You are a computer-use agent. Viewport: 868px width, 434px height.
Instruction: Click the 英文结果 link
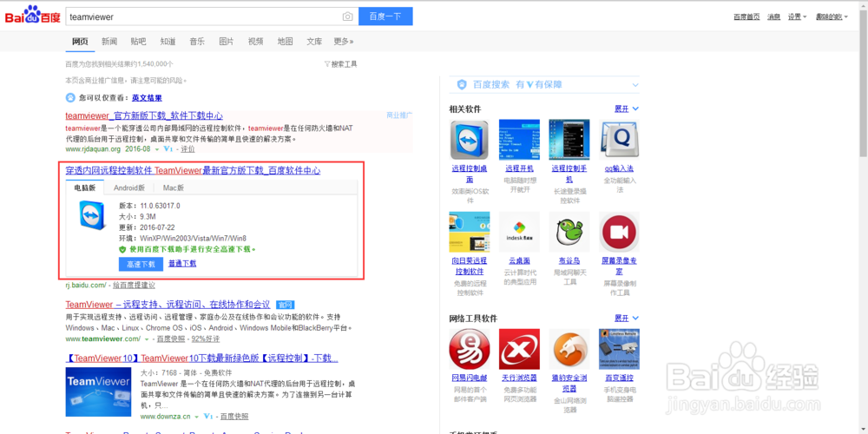pos(147,98)
